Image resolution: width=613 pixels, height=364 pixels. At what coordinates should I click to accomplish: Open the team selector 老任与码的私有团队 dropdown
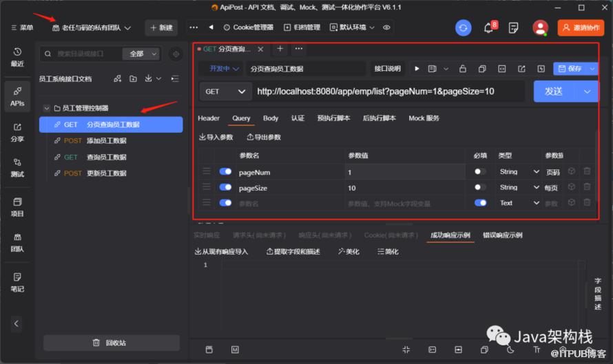(x=92, y=28)
